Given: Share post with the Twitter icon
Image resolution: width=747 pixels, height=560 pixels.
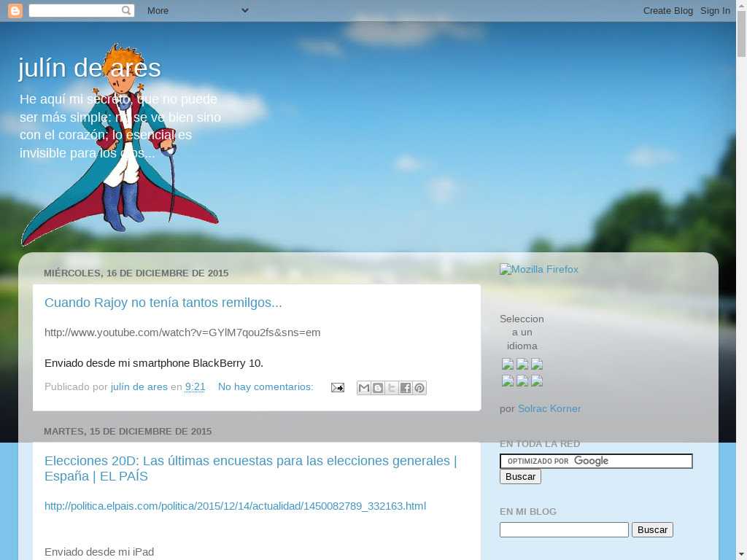Looking at the screenshot, I should pos(392,388).
